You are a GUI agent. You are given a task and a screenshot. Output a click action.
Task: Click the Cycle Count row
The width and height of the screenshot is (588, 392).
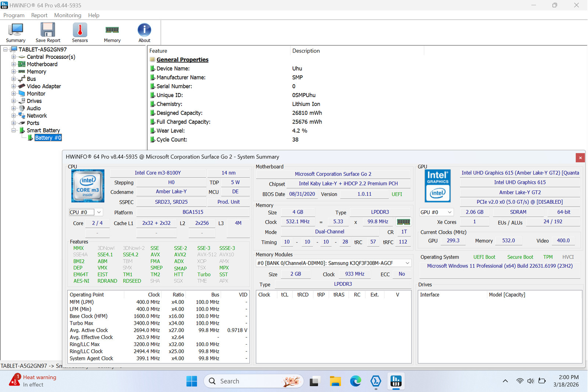point(224,139)
